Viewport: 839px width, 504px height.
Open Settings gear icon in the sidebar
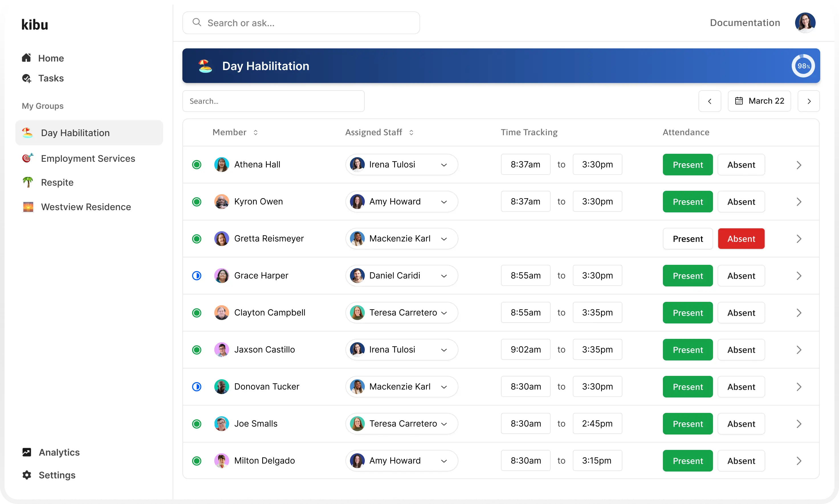27,475
